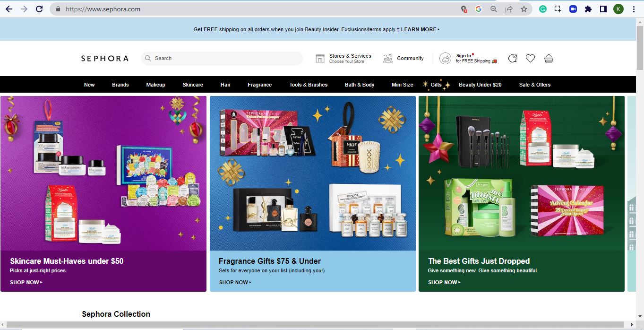
Task: Click the horizontal scrollbar at page bottom
Action: [317, 325]
